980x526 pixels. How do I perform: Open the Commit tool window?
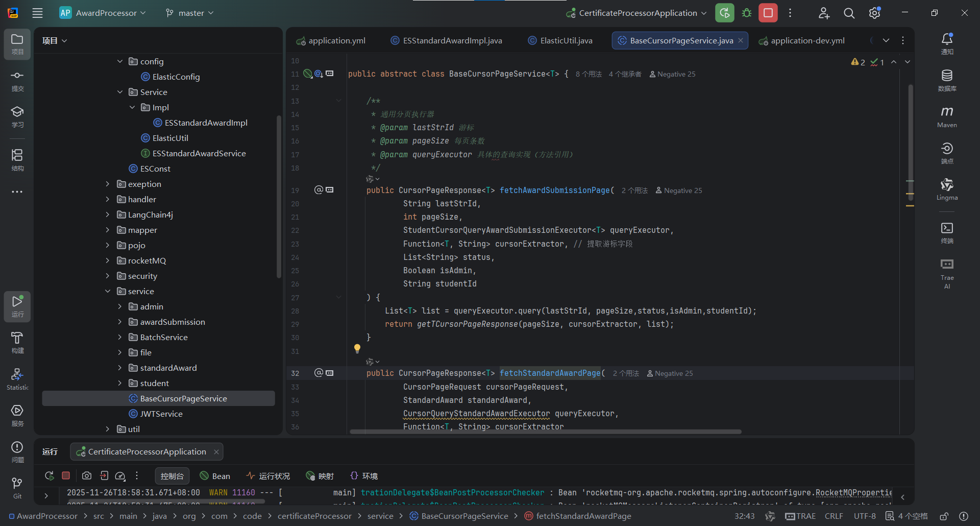(17, 81)
